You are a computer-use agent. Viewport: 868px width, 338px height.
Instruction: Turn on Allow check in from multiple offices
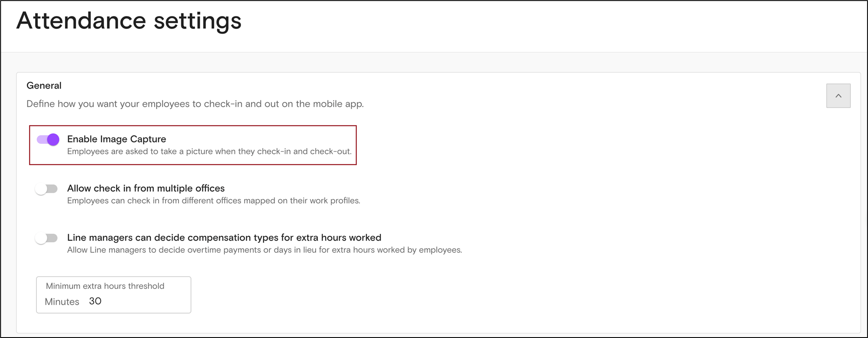(x=46, y=189)
